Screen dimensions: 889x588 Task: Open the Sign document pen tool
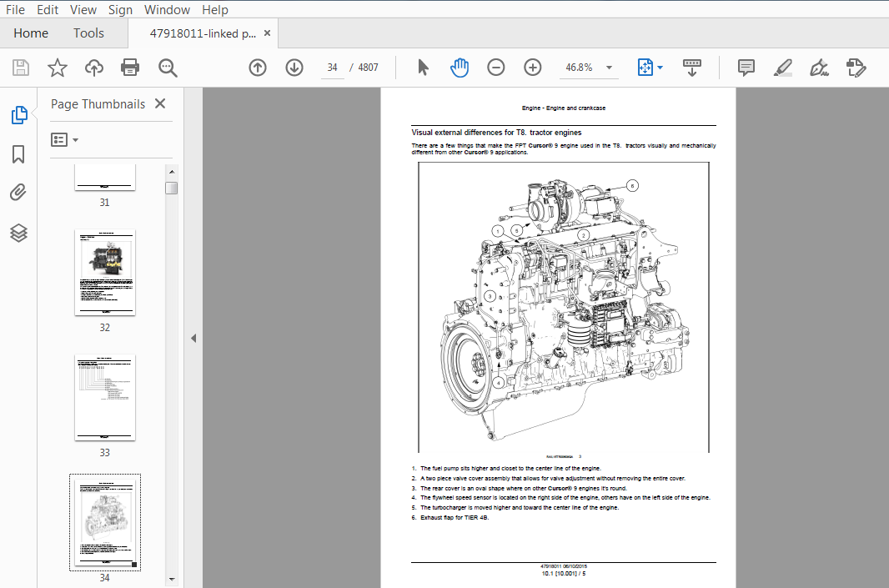pos(819,68)
